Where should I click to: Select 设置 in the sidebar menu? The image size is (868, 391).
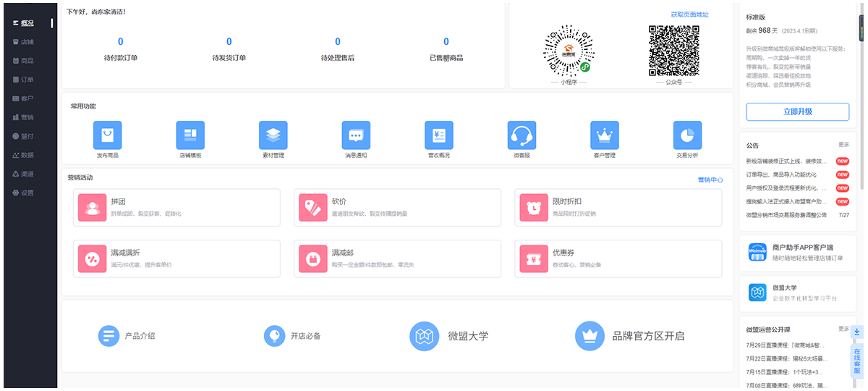[27, 193]
